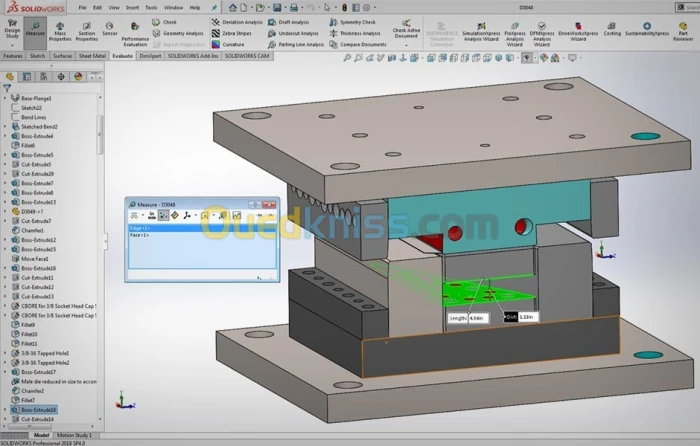Open the Costing tool
This screenshot has height=446, width=700.
pos(612,29)
